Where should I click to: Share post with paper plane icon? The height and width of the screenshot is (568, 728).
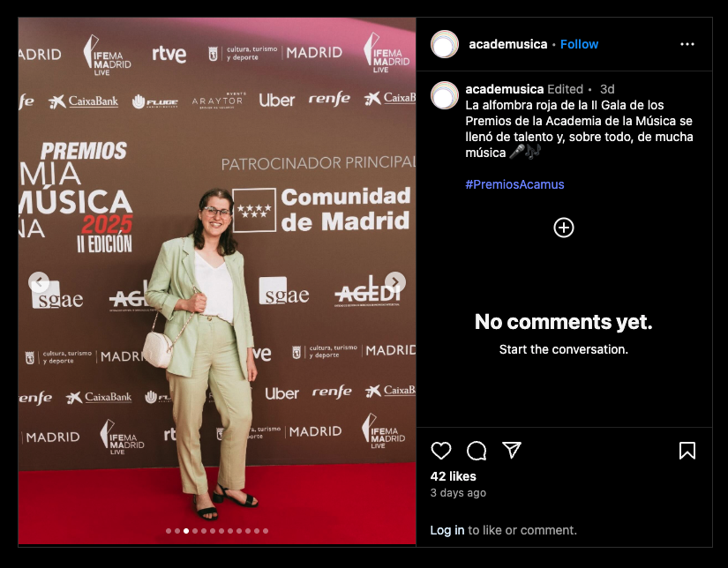512,450
